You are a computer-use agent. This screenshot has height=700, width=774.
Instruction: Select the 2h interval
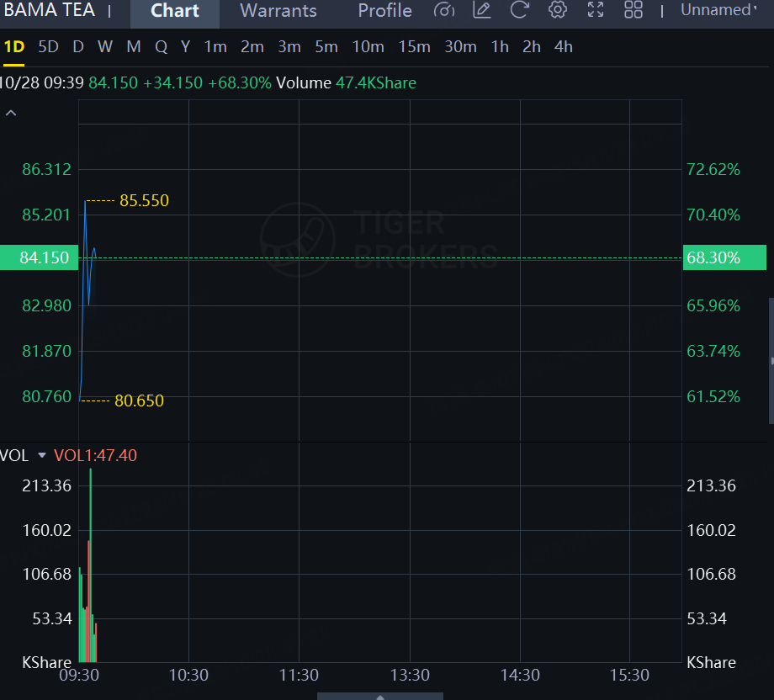coord(531,47)
